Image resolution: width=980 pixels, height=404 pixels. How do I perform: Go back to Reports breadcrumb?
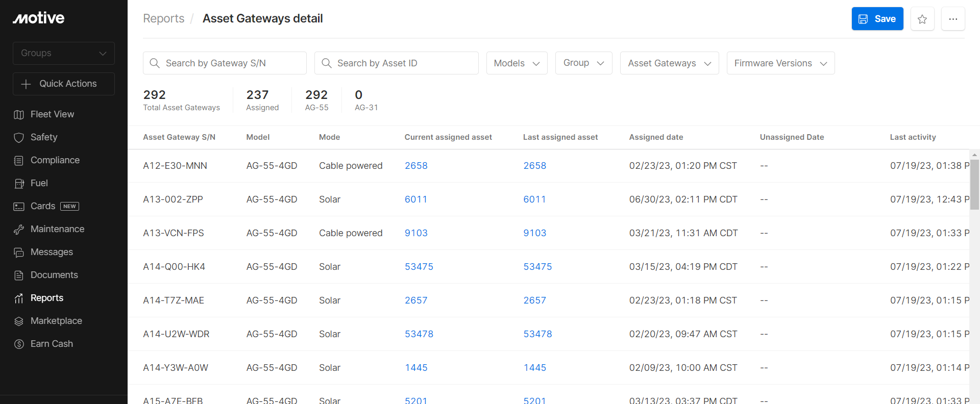164,19
